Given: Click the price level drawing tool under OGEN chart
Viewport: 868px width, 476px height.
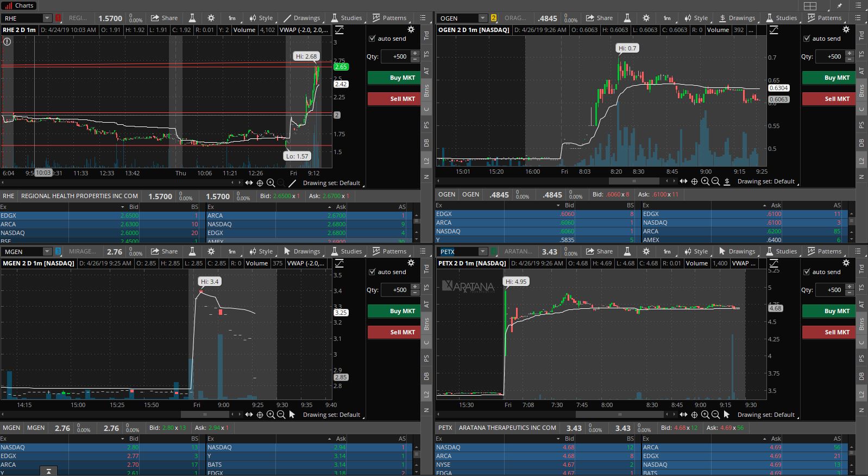Looking at the screenshot, I should pos(727,181).
